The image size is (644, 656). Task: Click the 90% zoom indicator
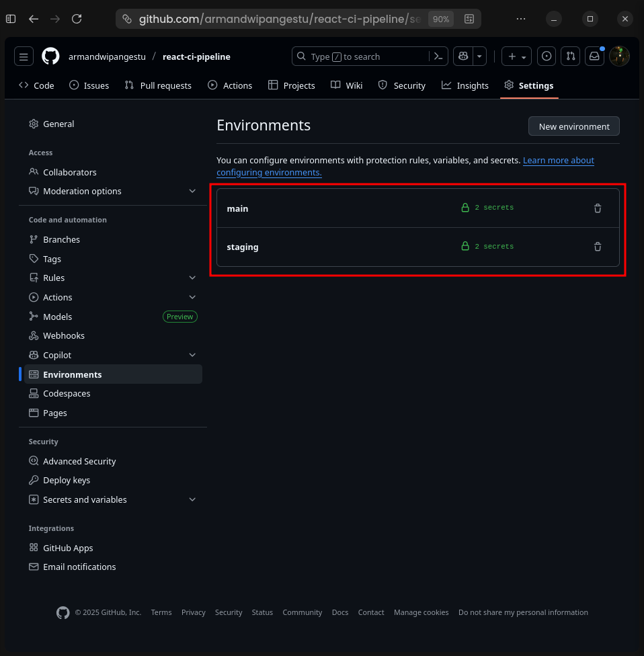pos(440,19)
